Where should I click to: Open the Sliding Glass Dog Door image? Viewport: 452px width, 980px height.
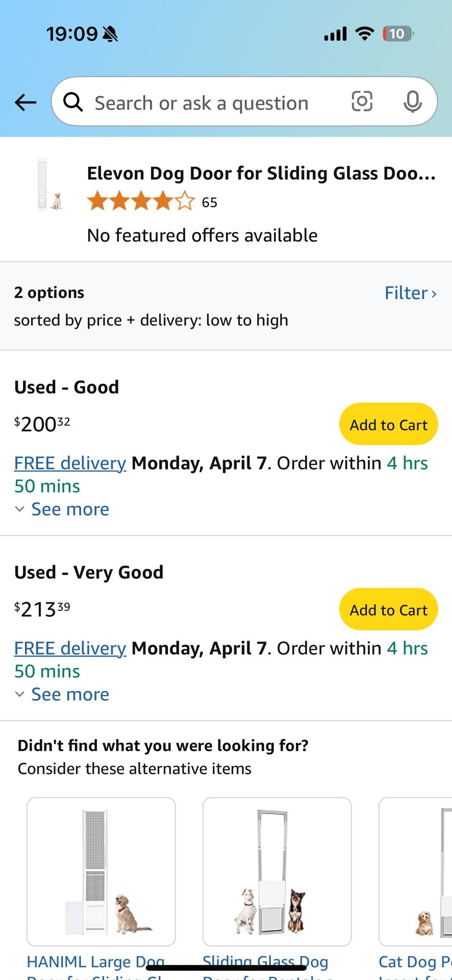point(277,872)
